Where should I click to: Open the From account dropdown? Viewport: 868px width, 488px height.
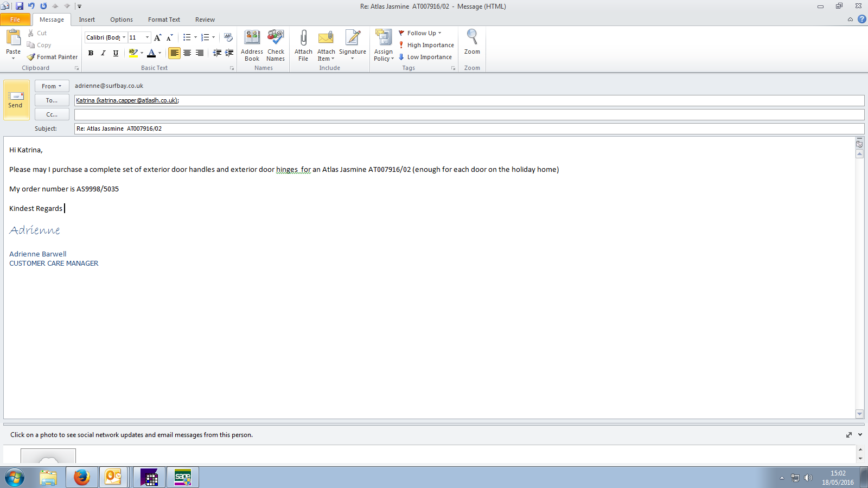point(52,86)
